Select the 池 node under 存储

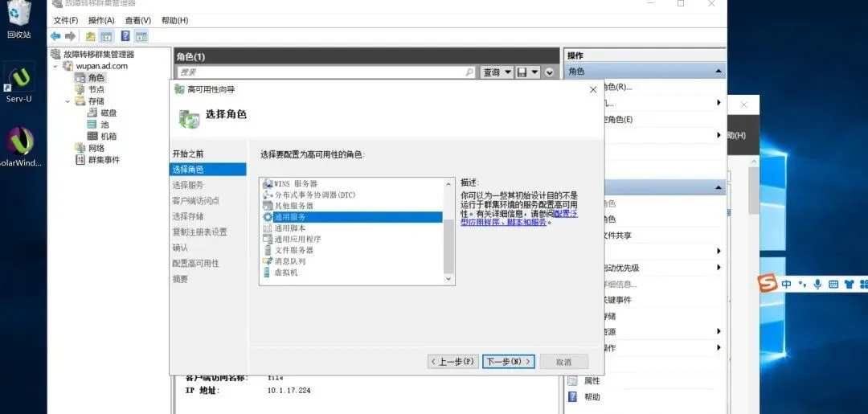104,125
